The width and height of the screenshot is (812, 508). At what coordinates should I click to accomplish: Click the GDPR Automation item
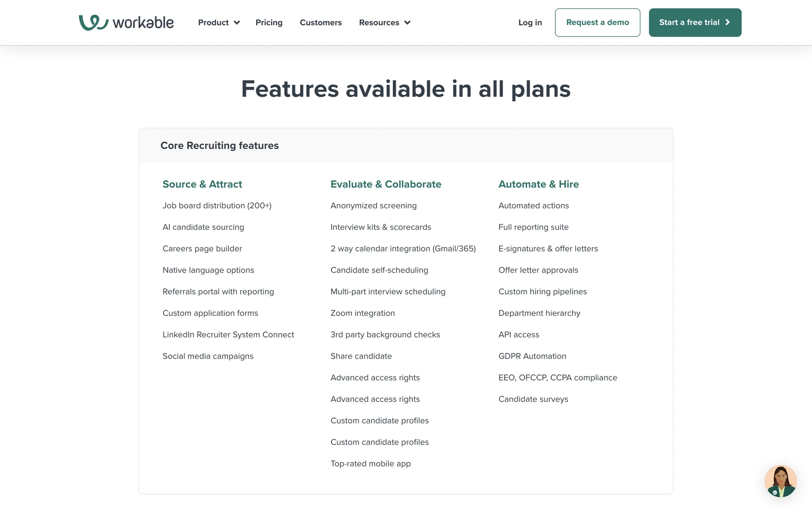tap(532, 356)
